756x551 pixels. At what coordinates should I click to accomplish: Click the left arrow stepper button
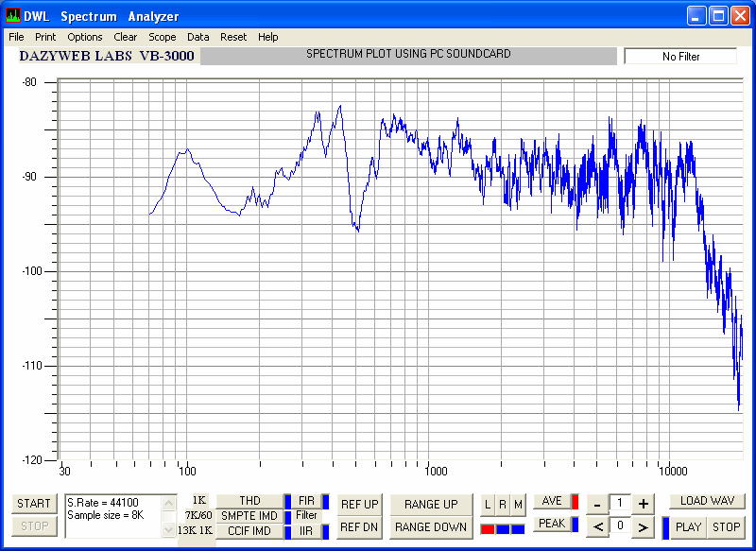pyautogui.click(x=597, y=526)
